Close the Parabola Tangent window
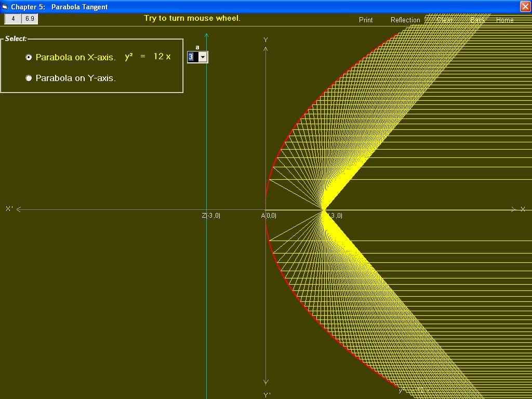 point(525,7)
